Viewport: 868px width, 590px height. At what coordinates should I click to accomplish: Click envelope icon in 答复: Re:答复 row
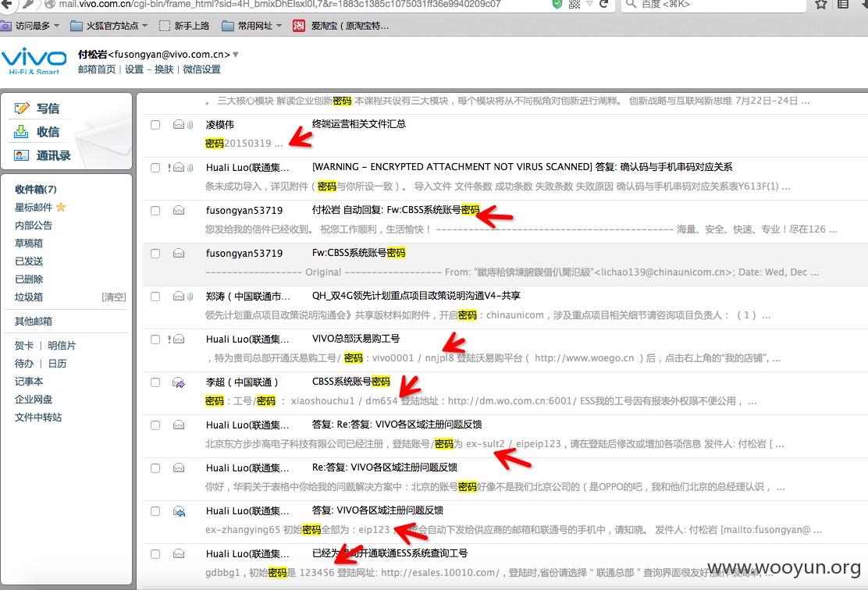click(x=178, y=425)
